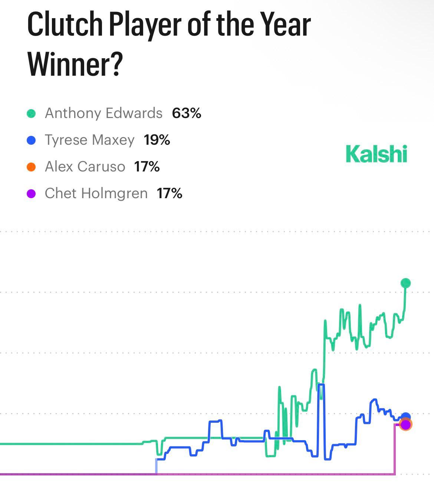Viewport: 434px width, 504px height.
Task: Click the blue endpoint marker on the chart
Action: (x=406, y=416)
